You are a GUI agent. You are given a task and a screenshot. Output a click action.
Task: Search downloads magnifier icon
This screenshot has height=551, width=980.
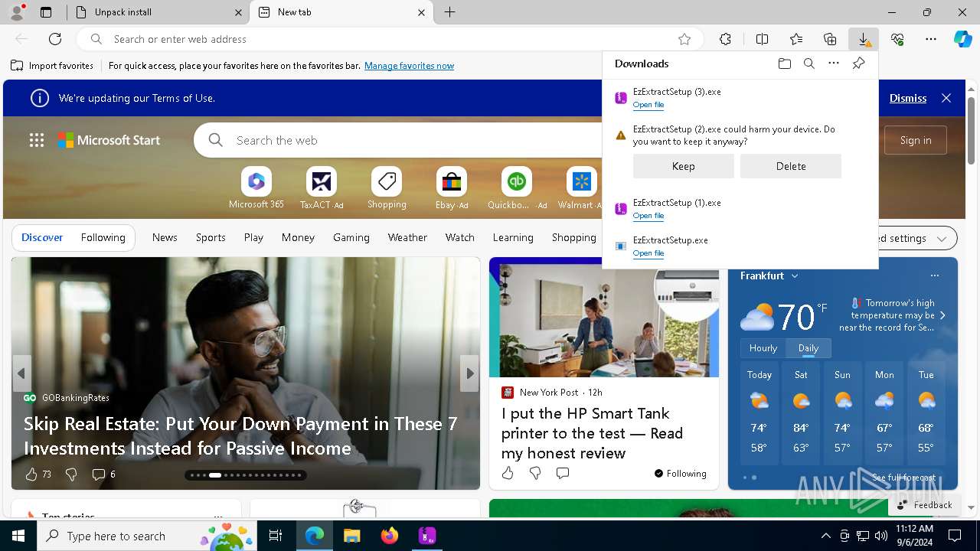coord(809,64)
